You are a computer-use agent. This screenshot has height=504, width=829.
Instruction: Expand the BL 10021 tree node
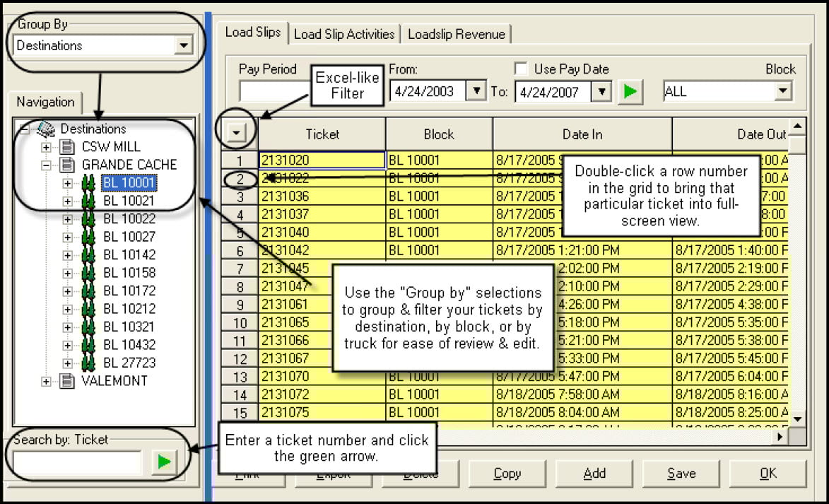click(67, 201)
